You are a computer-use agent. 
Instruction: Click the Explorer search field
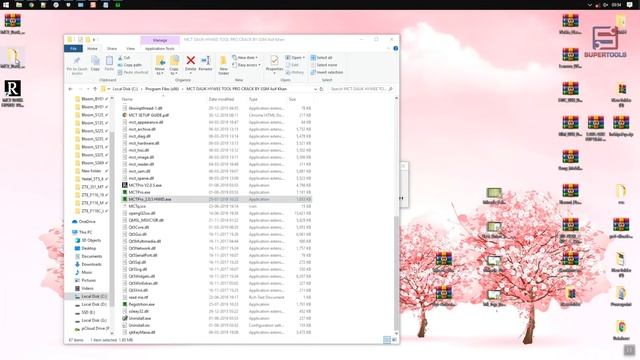[361, 89]
